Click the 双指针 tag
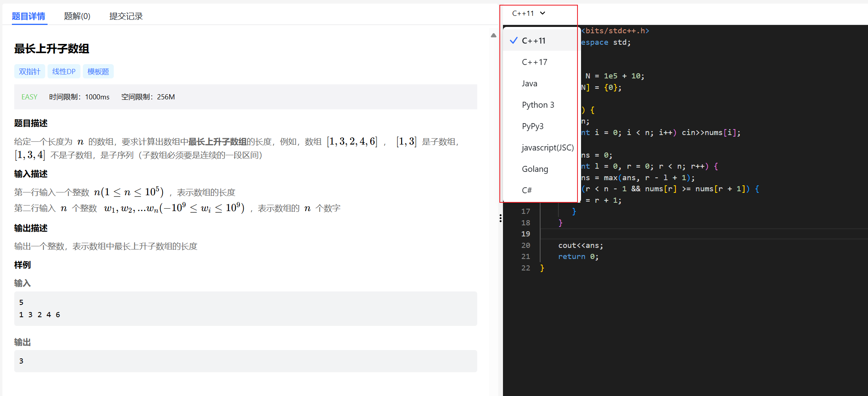The width and height of the screenshot is (868, 396). click(x=30, y=72)
